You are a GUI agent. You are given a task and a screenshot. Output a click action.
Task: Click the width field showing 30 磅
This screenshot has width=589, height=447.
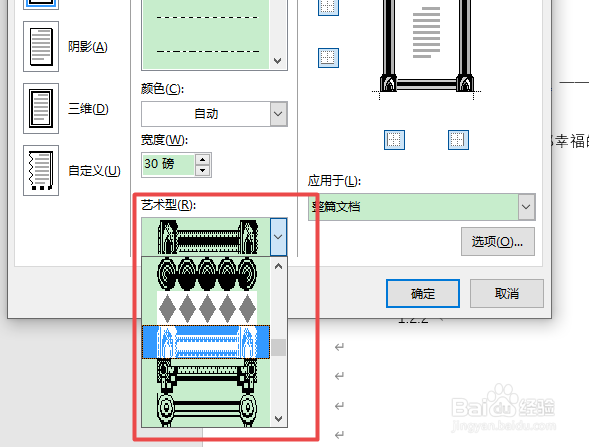pos(168,165)
